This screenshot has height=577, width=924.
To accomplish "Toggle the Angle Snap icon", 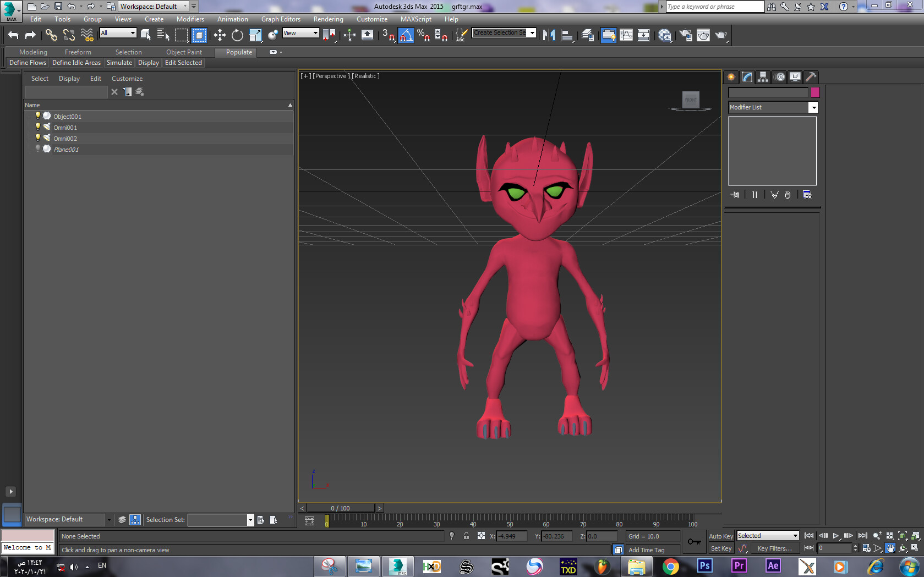I will [406, 35].
